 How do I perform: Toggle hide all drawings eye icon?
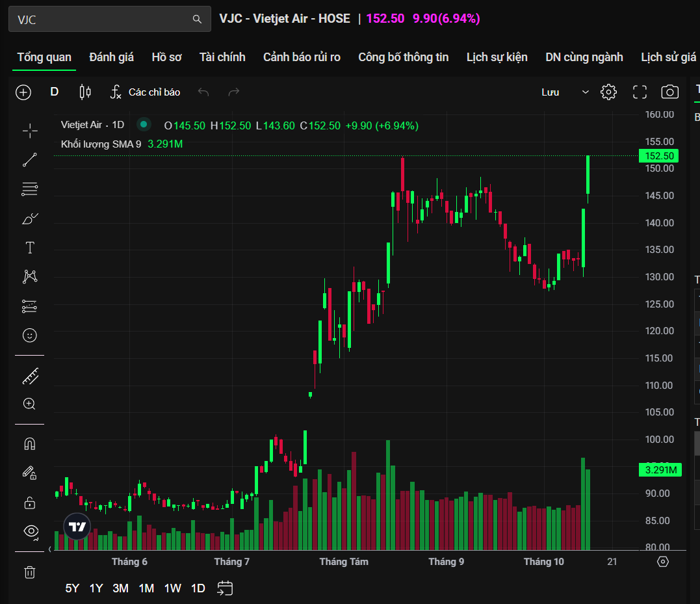pos(30,531)
